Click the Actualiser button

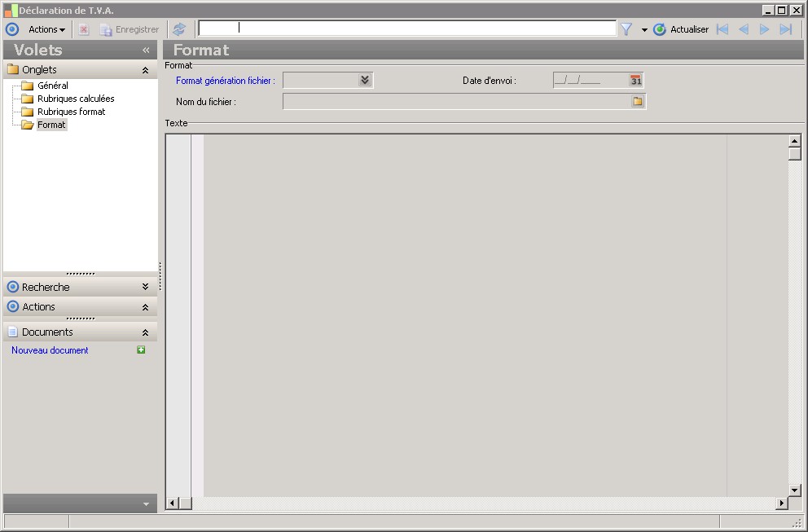[681, 29]
